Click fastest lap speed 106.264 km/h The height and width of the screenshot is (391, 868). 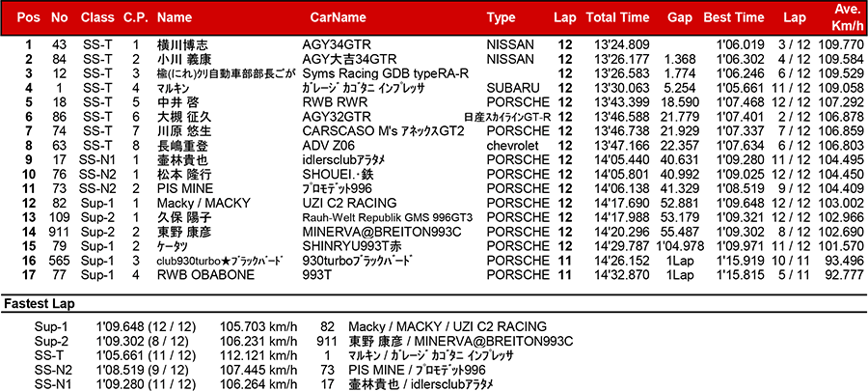coord(258,384)
